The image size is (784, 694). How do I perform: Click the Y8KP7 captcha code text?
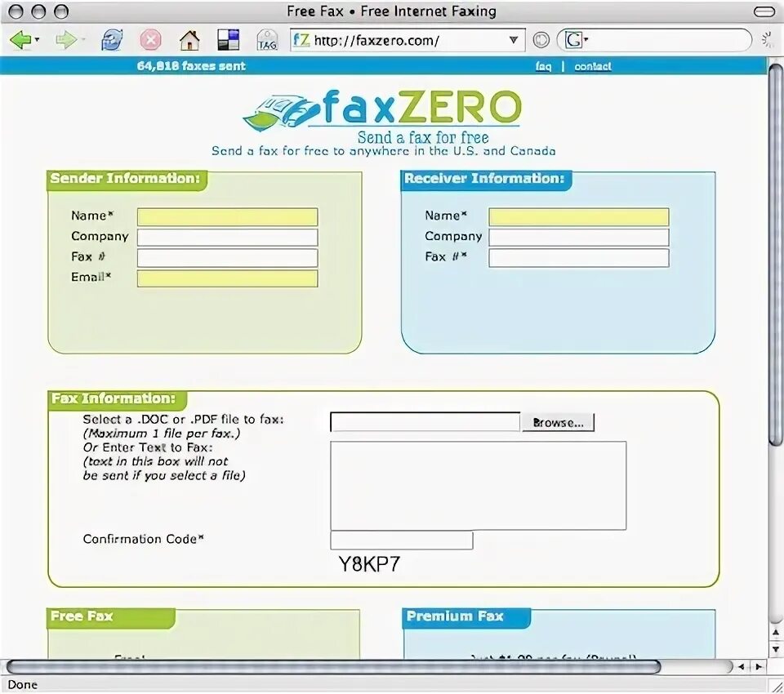coord(369,564)
